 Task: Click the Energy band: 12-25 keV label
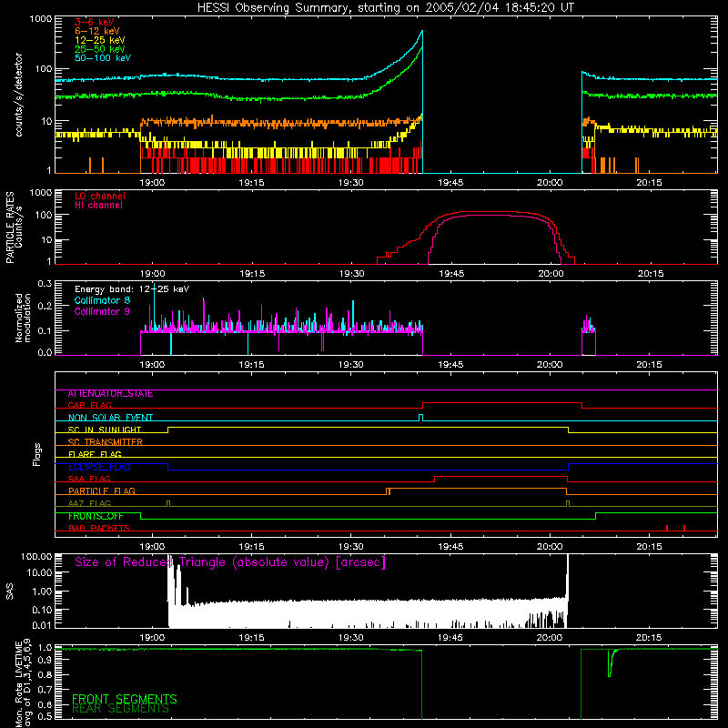[x=132, y=289]
